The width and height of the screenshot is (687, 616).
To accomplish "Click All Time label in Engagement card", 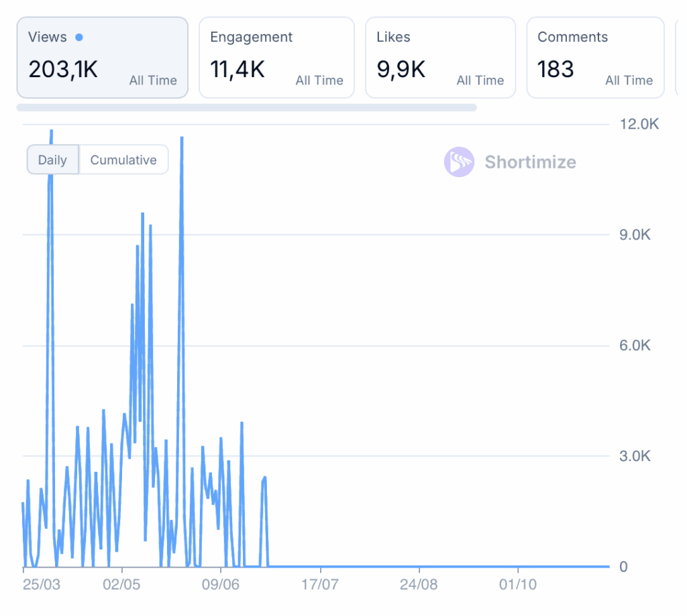I will (x=319, y=81).
